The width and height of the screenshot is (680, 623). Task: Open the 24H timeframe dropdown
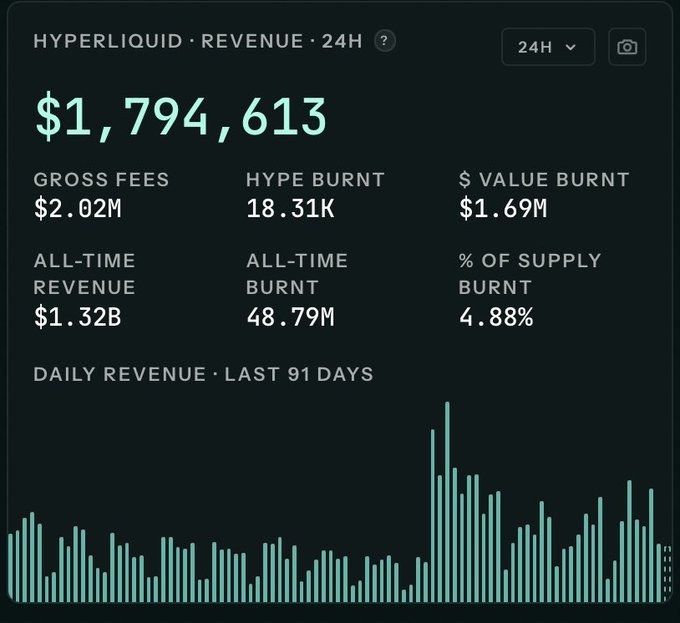click(x=548, y=47)
